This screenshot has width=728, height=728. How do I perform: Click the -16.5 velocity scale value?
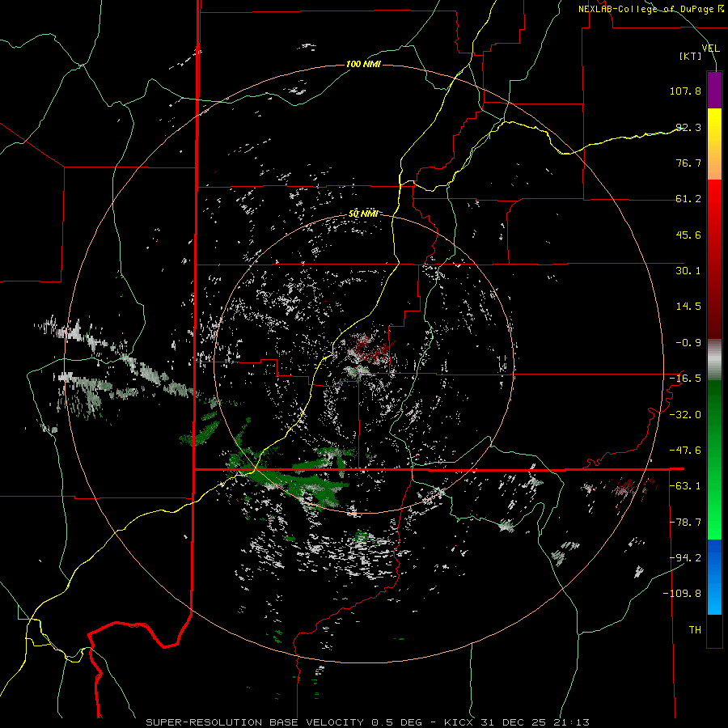685,379
